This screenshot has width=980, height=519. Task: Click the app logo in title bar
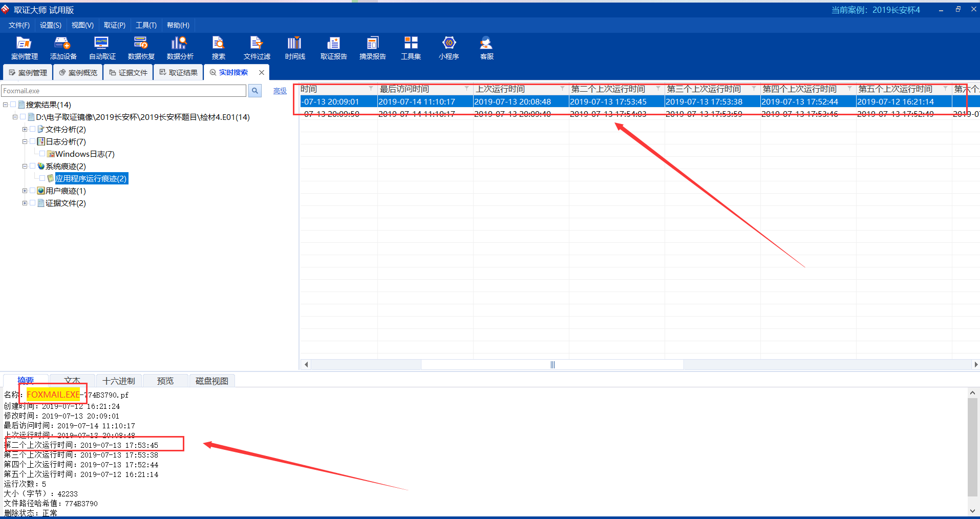5,9
